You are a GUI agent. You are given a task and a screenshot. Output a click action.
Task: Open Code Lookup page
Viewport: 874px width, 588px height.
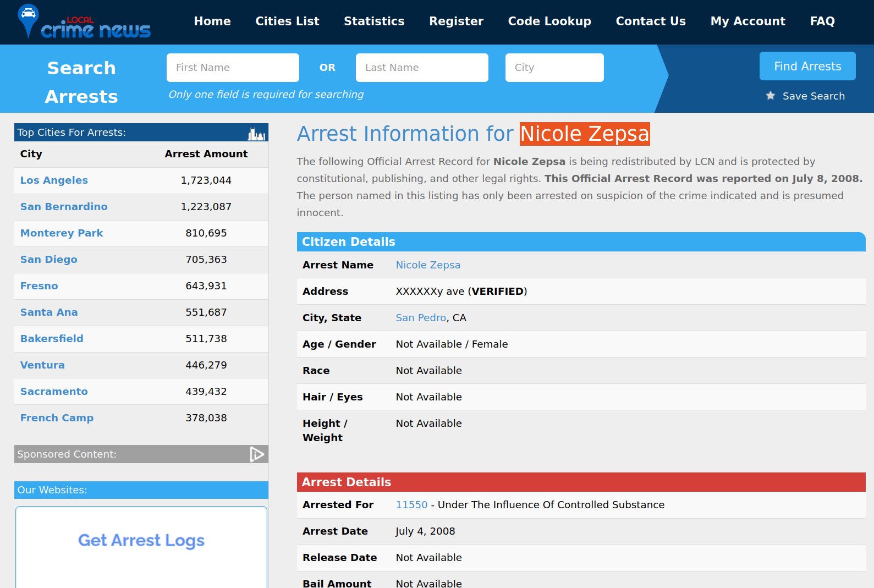tap(549, 21)
